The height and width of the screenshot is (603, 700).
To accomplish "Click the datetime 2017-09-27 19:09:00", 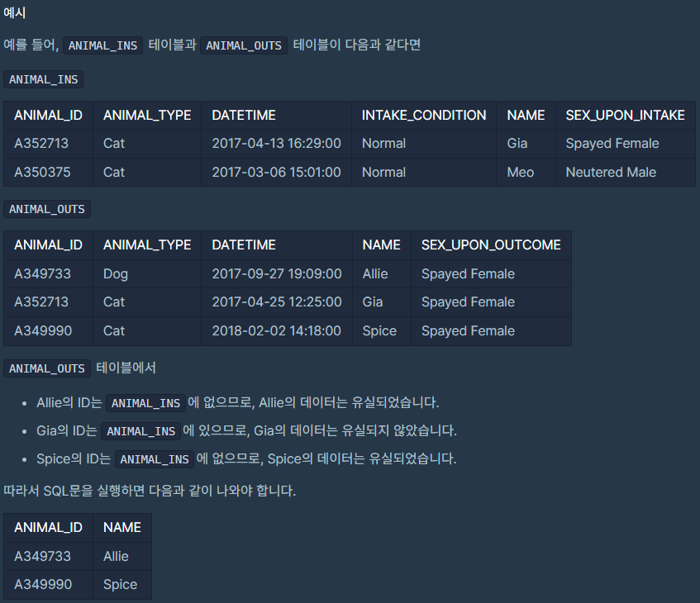I will (277, 273).
